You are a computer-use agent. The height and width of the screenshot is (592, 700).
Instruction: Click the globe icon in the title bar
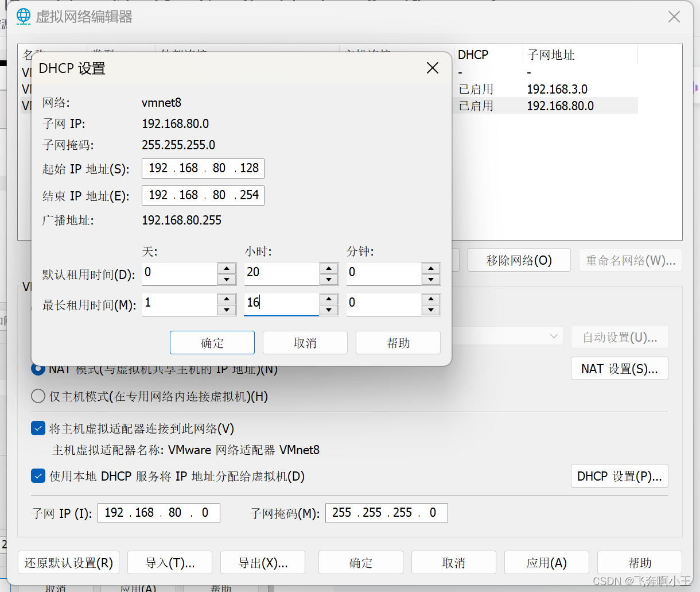point(23,16)
